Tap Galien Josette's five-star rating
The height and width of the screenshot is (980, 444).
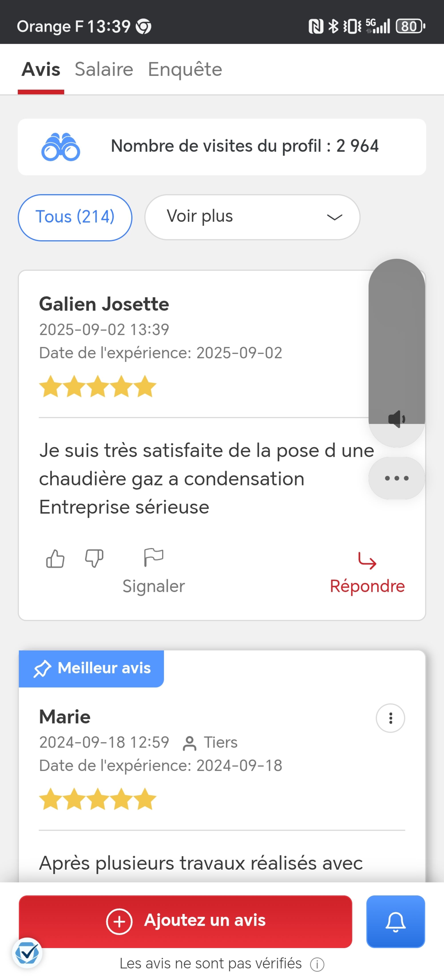click(x=98, y=386)
